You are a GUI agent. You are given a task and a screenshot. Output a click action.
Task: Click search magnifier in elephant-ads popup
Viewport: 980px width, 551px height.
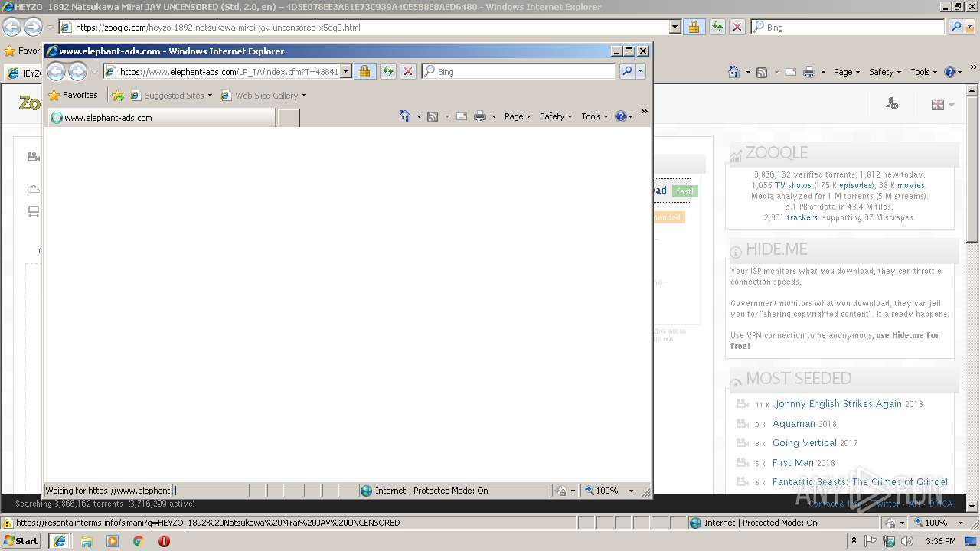627,71
